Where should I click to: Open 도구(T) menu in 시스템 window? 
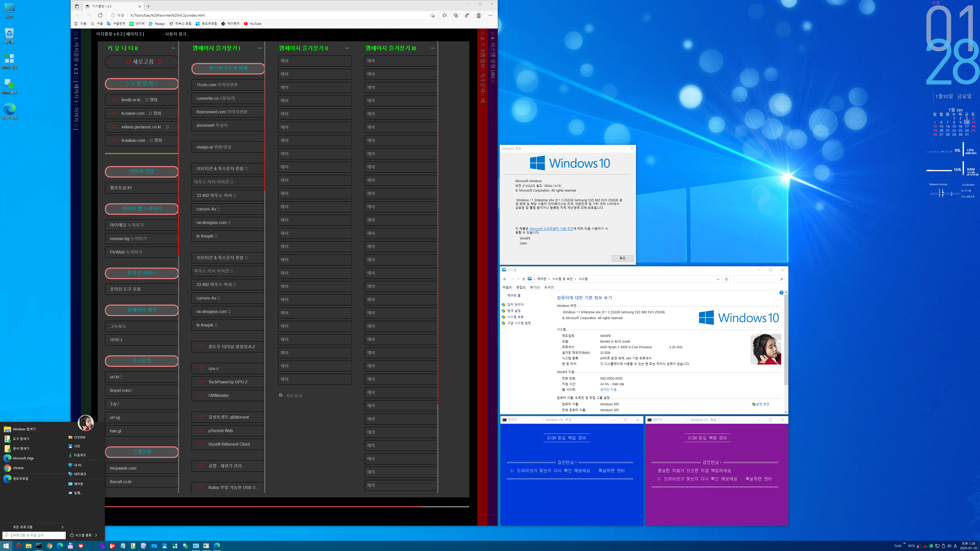coord(549,287)
